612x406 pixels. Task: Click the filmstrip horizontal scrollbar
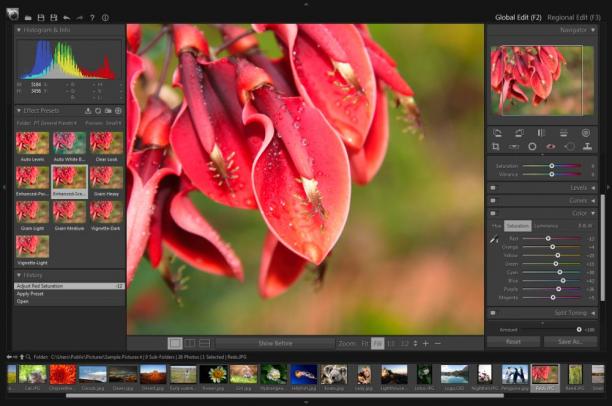285,396
